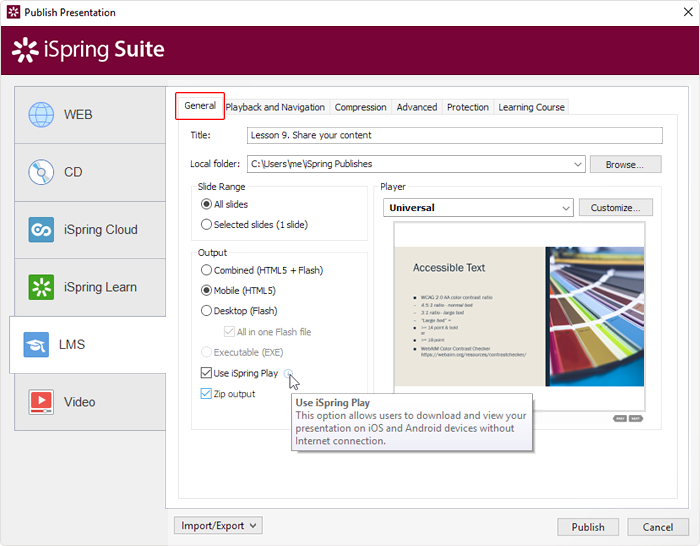Uncheck the Zip output checkbox
The height and width of the screenshot is (546, 700).
(206, 394)
